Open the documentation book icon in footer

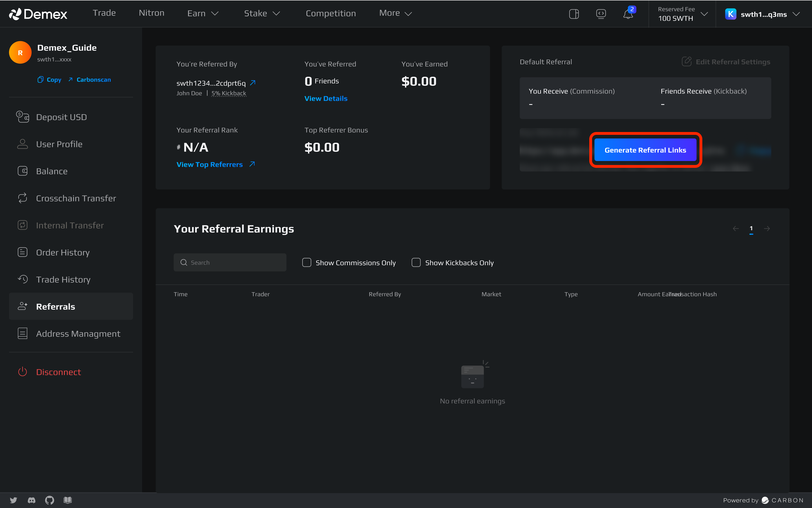click(x=67, y=500)
